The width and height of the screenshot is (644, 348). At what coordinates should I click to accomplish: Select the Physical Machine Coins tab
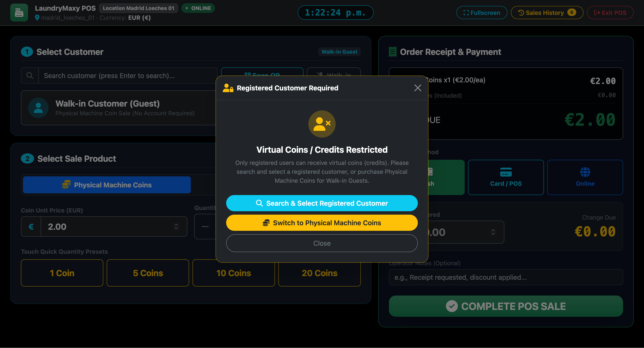[x=107, y=185]
